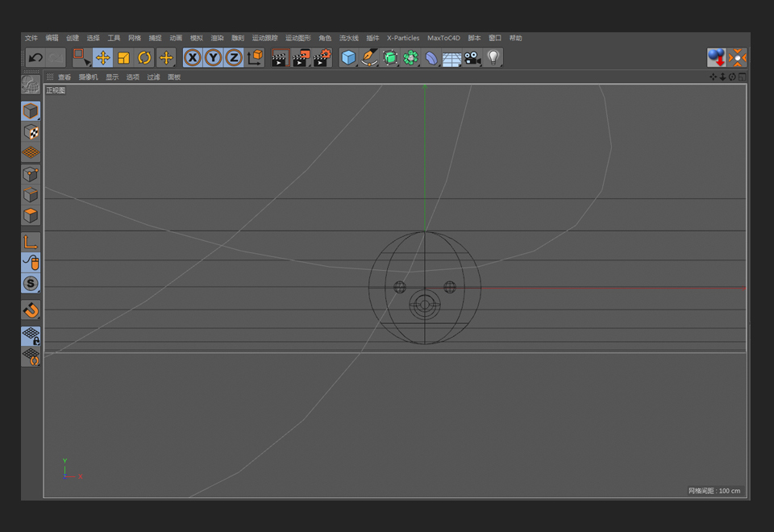Screen dimensions: 774x532
Task: Open the 显示 viewport menu
Action: [x=112, y=77]
